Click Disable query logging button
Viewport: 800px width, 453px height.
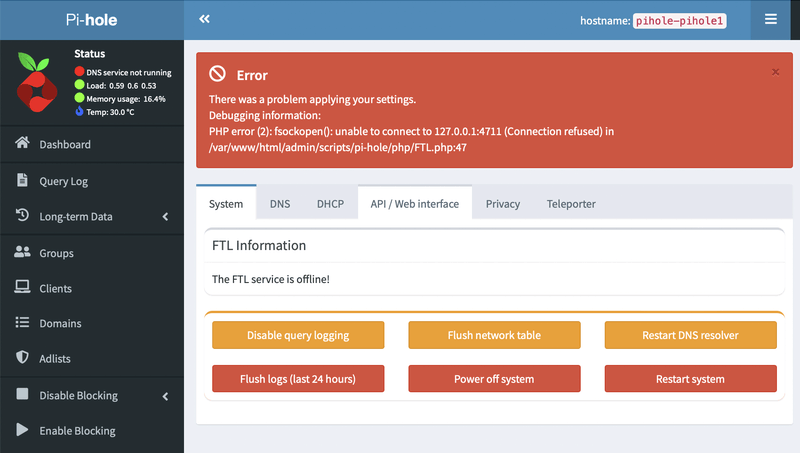pos(298,335)
